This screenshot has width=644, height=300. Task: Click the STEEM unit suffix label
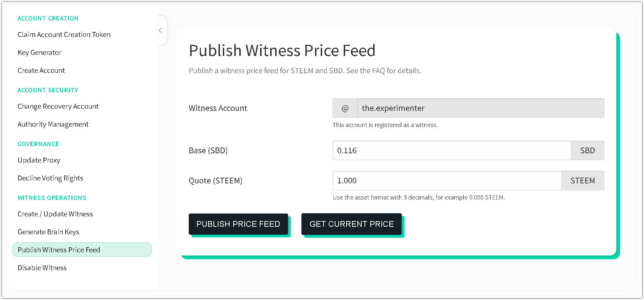tap(583, 181)
